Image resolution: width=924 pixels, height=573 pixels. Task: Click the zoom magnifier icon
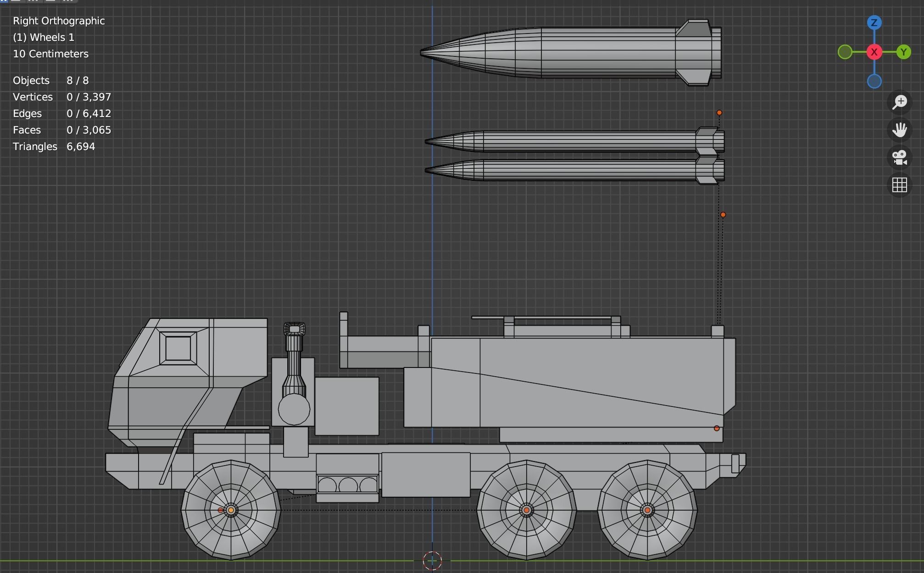click(x=899, y=102)
